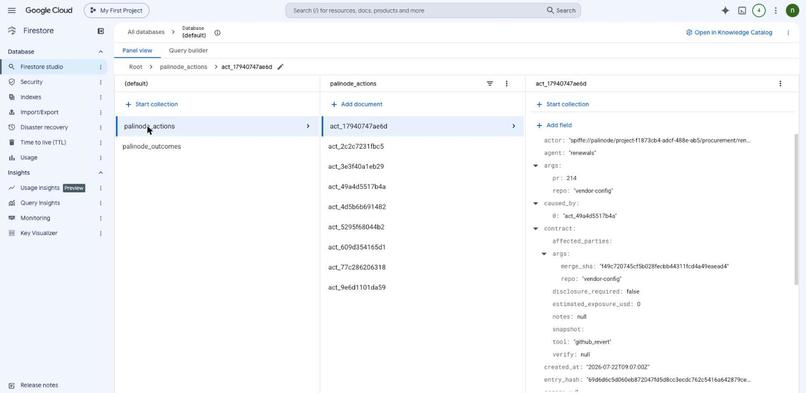Screen dimensions: 806x393
Task: Open more options for palinode_actions collection
Action: click(506, 83)
